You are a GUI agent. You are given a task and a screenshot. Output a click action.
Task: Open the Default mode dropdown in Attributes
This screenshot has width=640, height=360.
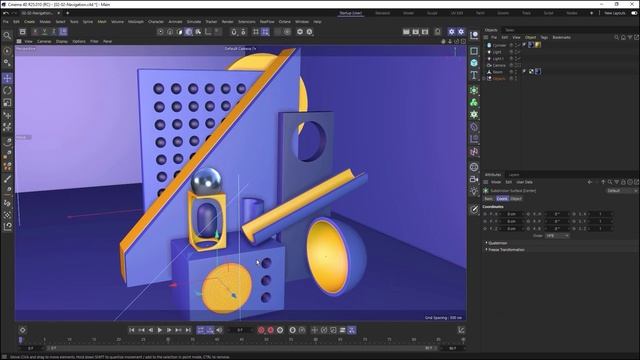pyautogui.click(x=622, y=191)
